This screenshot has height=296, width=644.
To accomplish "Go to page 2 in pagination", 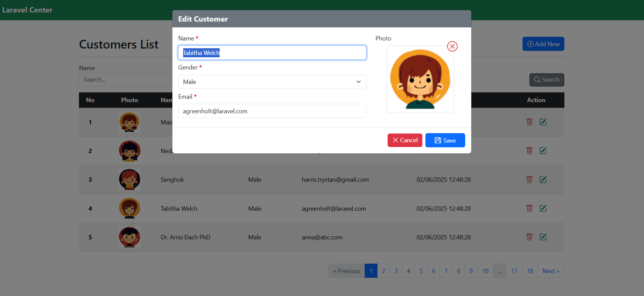I will [383, 271].
